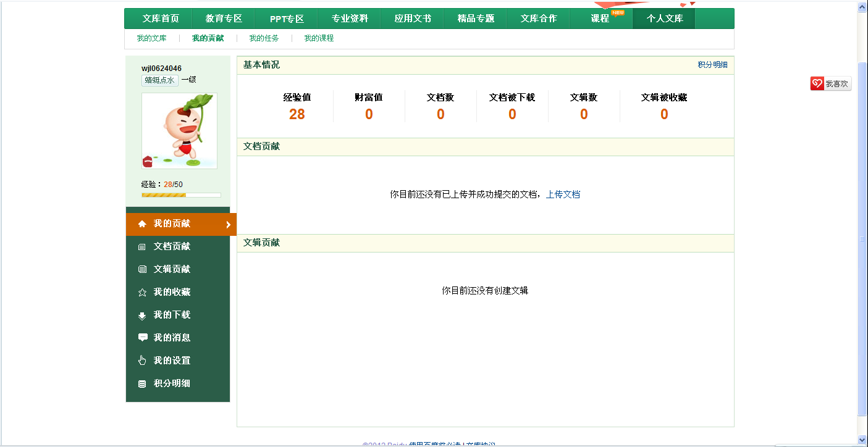Open messages via the speech bubble icon

pyautogui.click(x=143, y=337)
